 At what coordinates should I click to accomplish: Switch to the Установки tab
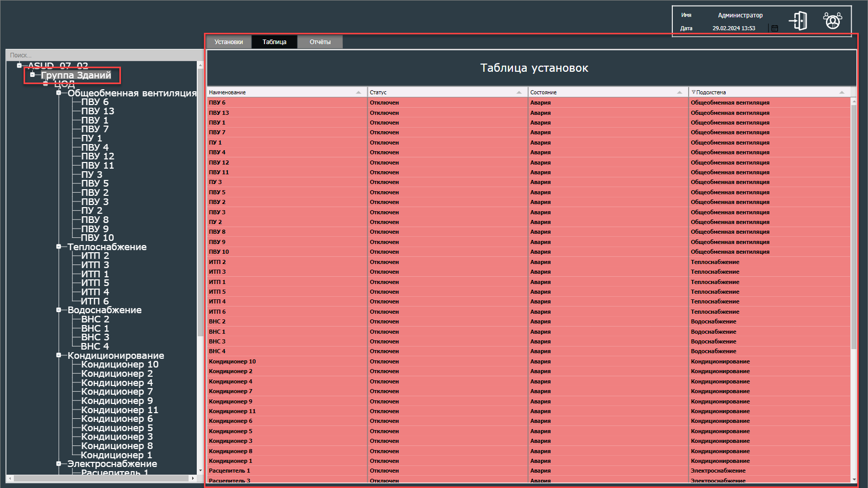[229, 42]
